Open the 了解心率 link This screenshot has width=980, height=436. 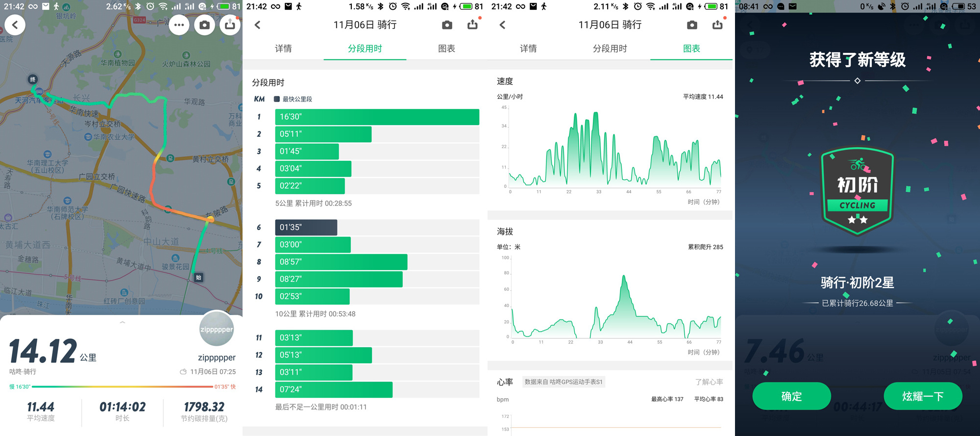[709, 382]
